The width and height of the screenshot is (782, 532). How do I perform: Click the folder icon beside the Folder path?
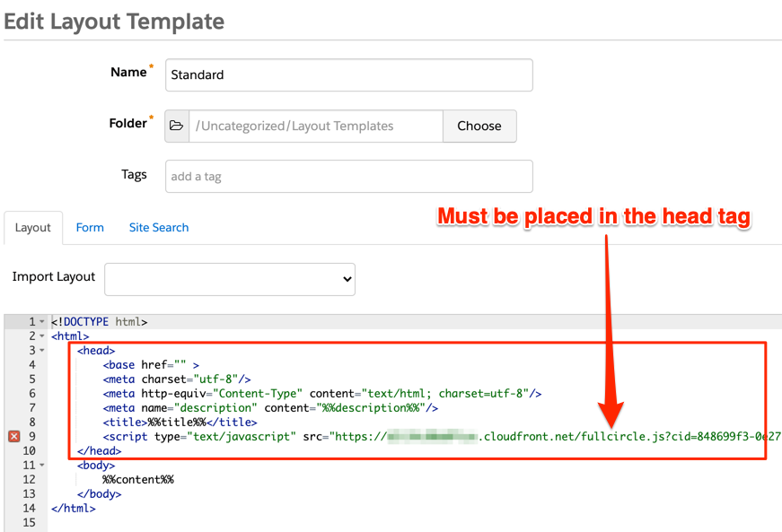coord(177,126)
